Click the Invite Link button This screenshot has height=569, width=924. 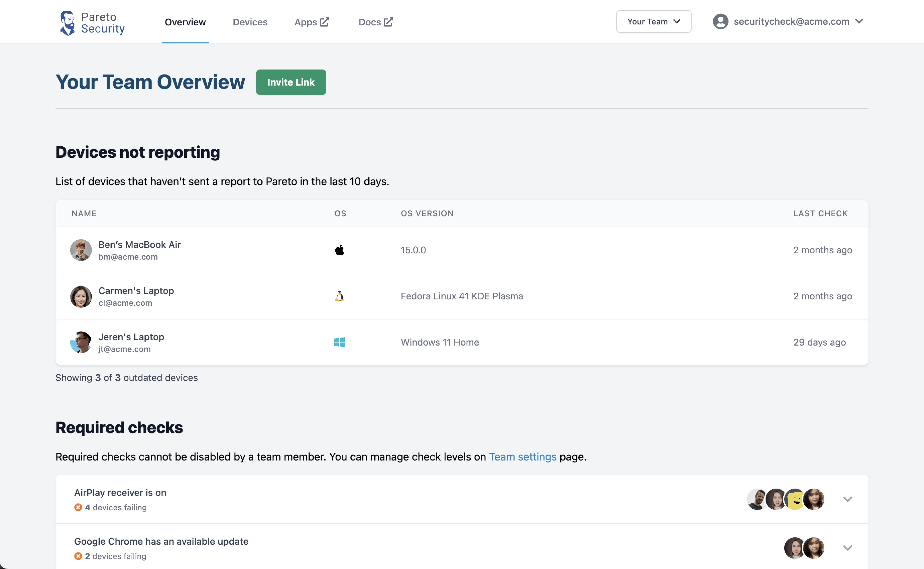click(291, 82)
